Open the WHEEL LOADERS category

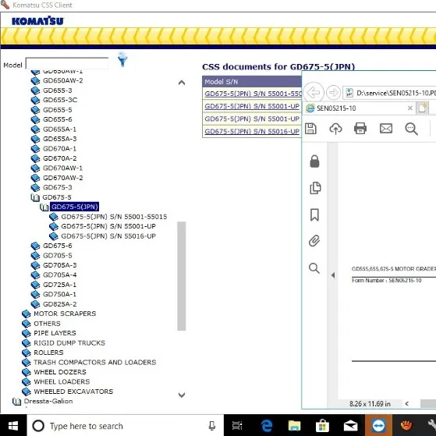coord(62,382)
